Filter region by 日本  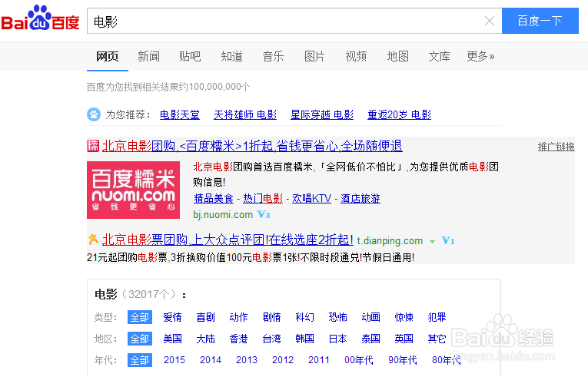[x=338, y=339]
